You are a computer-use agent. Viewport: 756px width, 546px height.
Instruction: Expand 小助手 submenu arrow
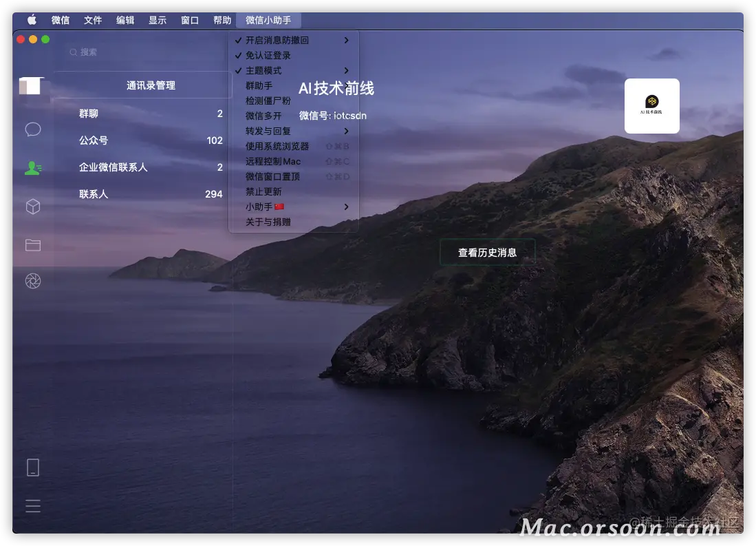click(346, 207)
